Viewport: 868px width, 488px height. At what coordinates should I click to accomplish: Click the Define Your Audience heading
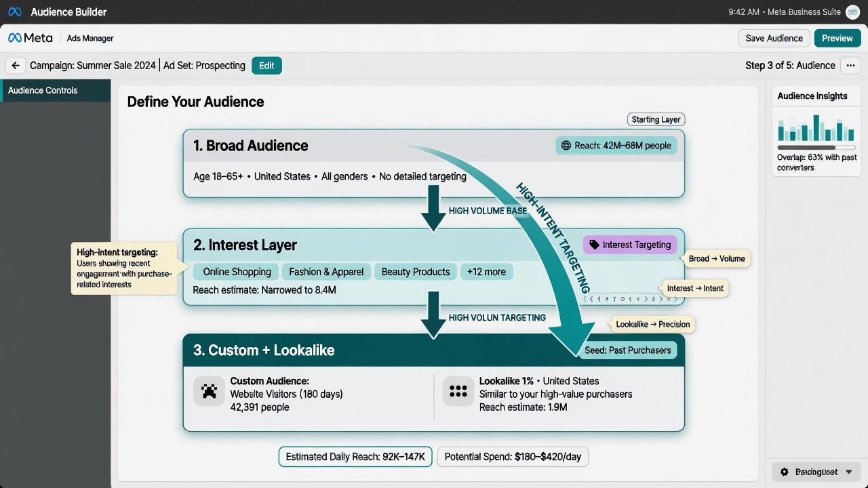pyautogui.click(x=195, y=102)
